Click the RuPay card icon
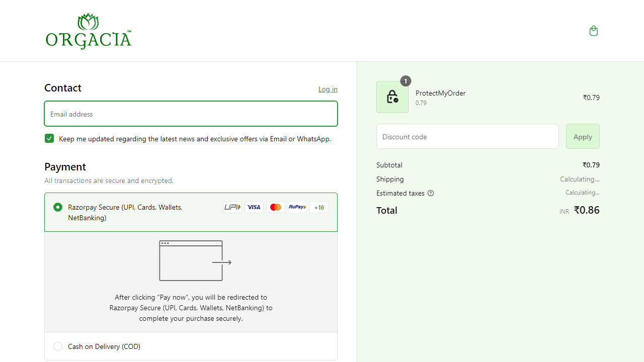 pyautogui.click(x=297, y=207)
